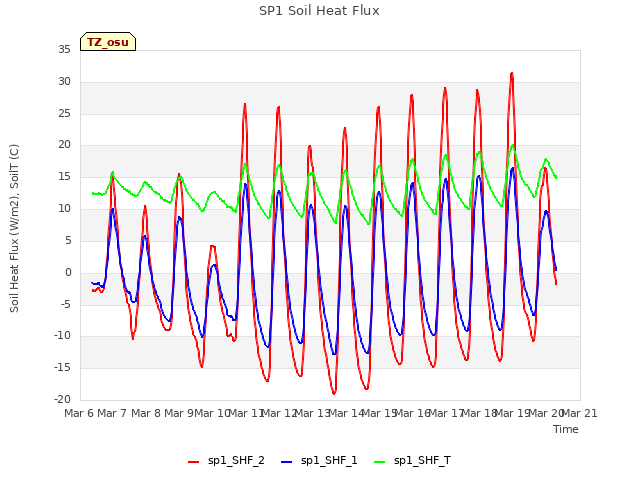
Task: Toggle the sp1_SHF_2 legend entry
Action: tap(226, 461)
